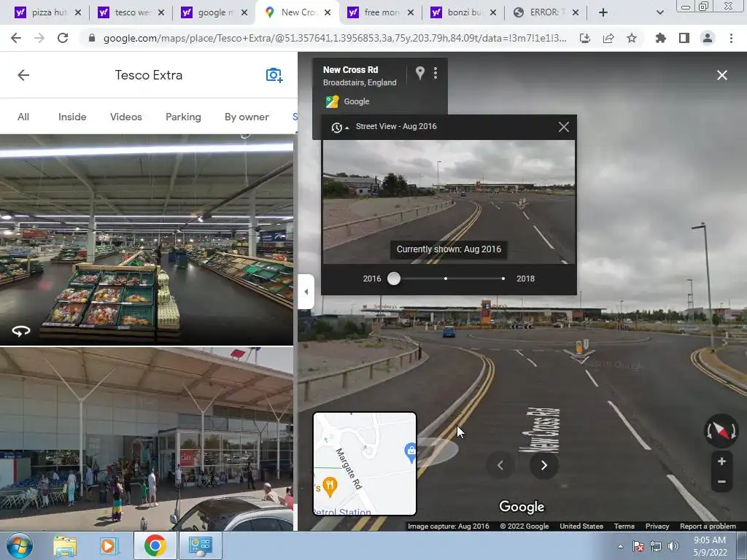The height and width of the screenshot is (560, 747).
Task: Select the All photos category
Action: [23, 117]
